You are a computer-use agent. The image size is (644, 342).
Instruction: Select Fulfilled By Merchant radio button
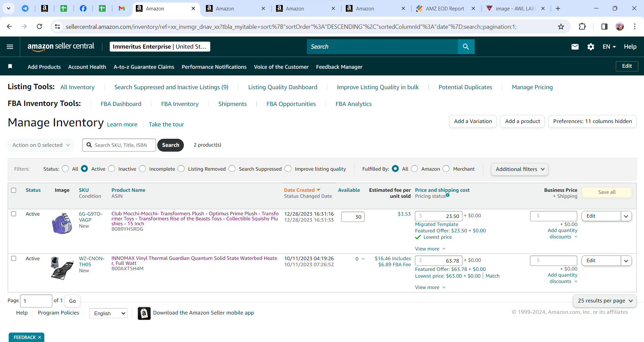446,169
